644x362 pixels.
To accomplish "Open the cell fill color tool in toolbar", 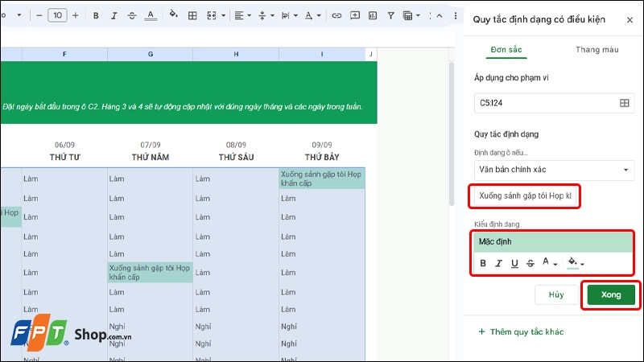I will point(173,14).
